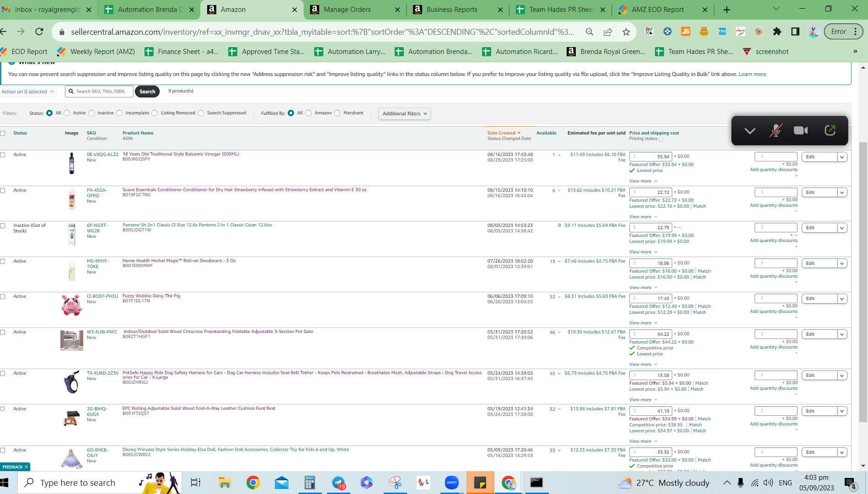Click the Search SKU, Title, ISBN field
868x494 pixels.
99,91
